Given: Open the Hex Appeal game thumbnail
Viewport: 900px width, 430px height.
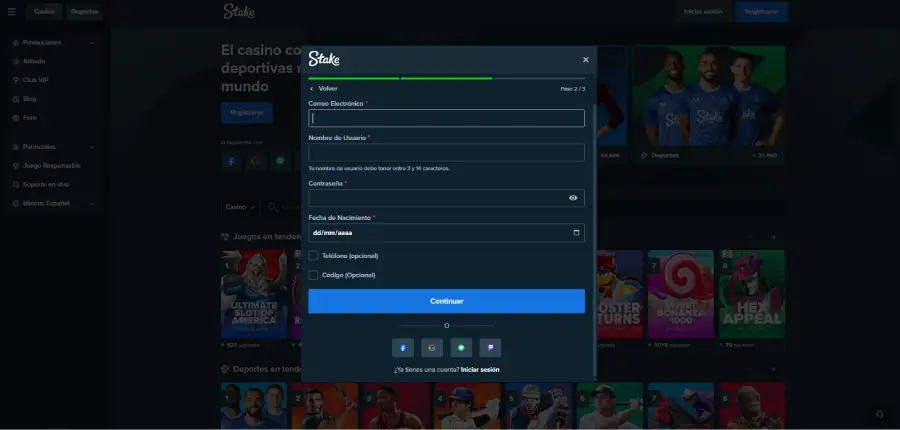Looking at the screenshot, I should pos(752,294).
